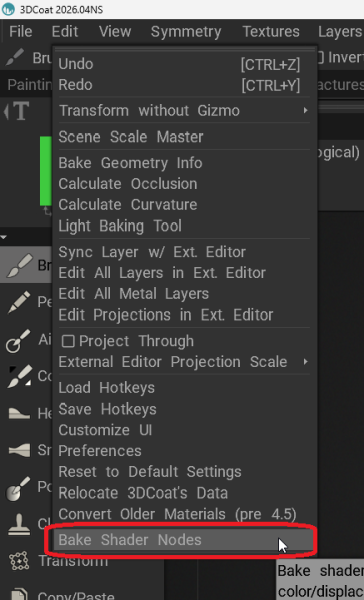
Task: Open the Symmetry menu
Action: pos(186,32)
